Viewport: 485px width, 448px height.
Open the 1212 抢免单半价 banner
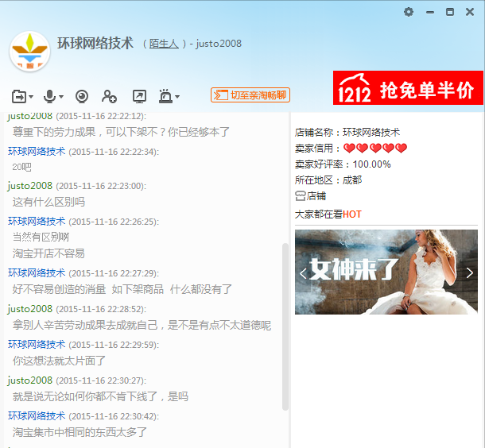408,87
